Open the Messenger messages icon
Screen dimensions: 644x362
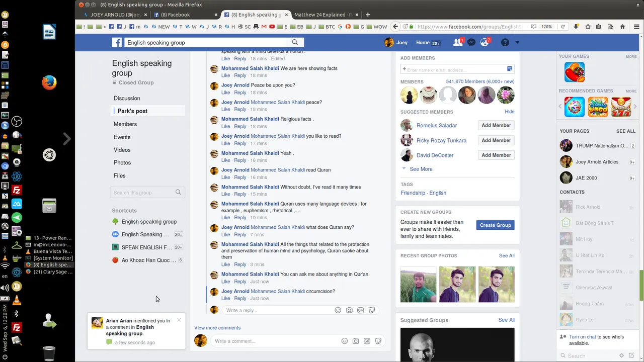click(471, 43)
